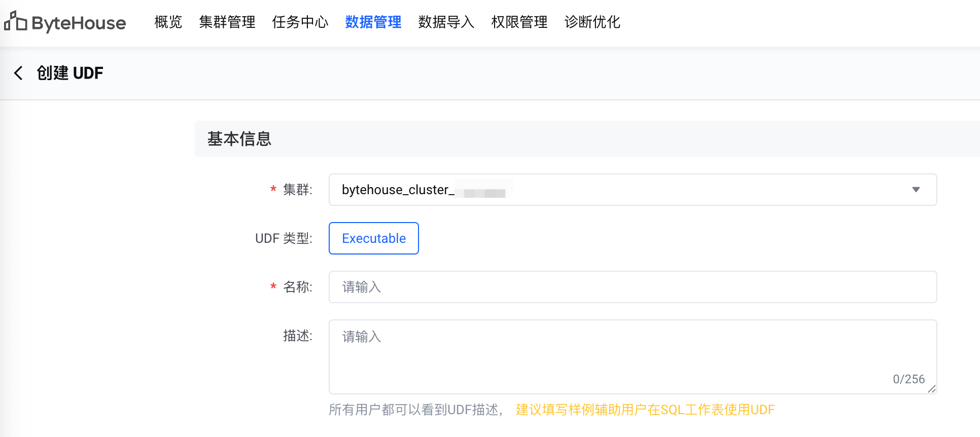The width and height of the screenshot is (980, 437).
Task: Focus the 描述 textarea
Action: (633, 357)
